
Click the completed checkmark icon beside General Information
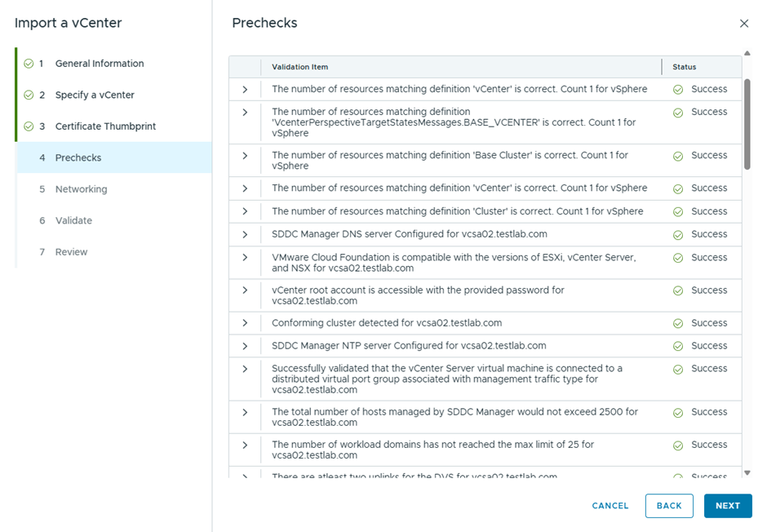(29, 64)
